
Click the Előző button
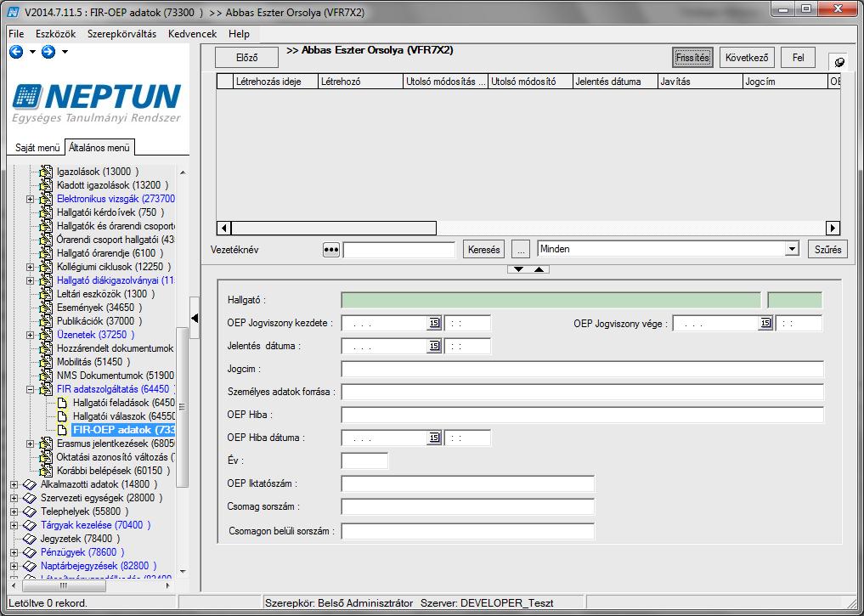[x=247, y=57]
